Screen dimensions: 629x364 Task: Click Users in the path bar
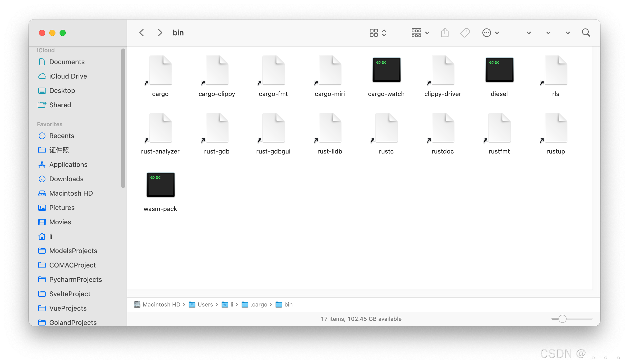(x=201, y=304)
